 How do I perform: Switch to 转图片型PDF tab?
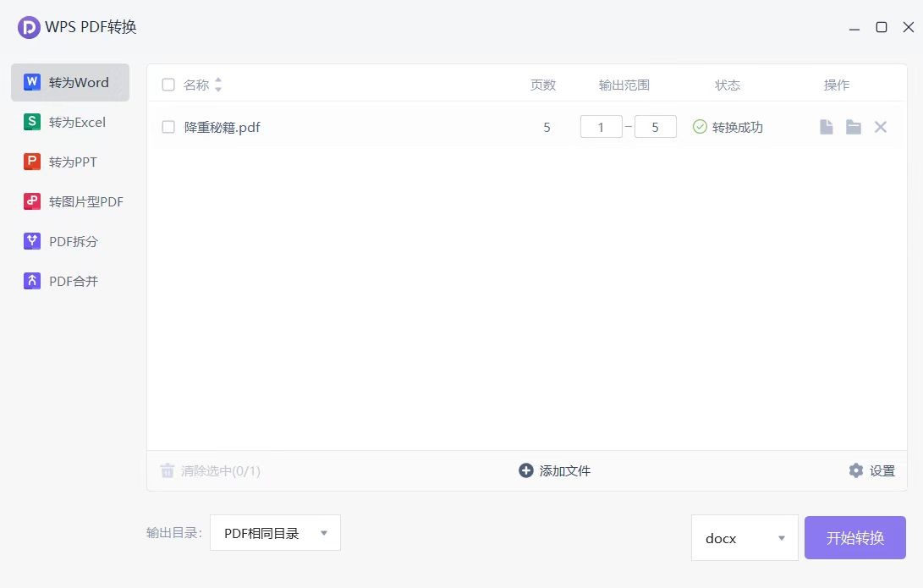[70, 202]
